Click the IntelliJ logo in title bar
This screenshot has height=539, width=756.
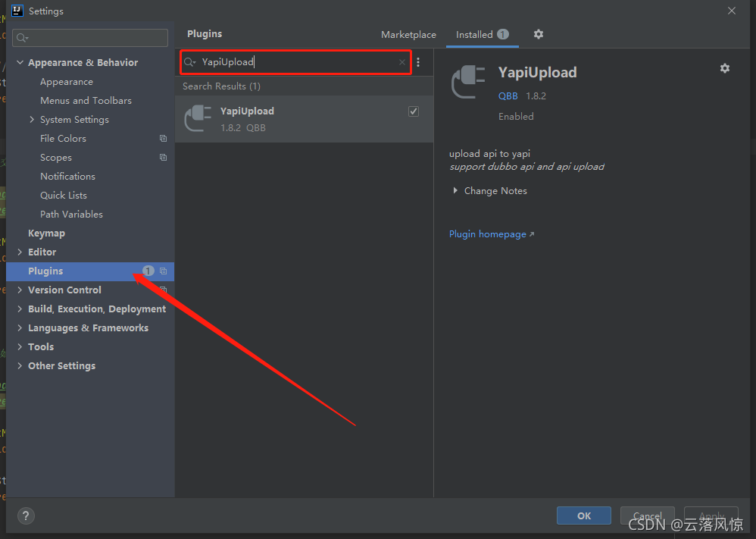point(17,11)
